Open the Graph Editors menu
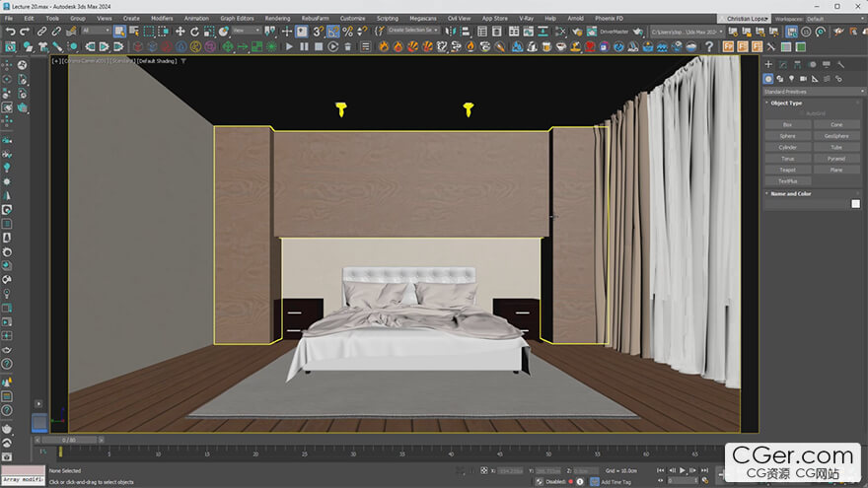Screen dimensions: 868x488 coord(237,19)
